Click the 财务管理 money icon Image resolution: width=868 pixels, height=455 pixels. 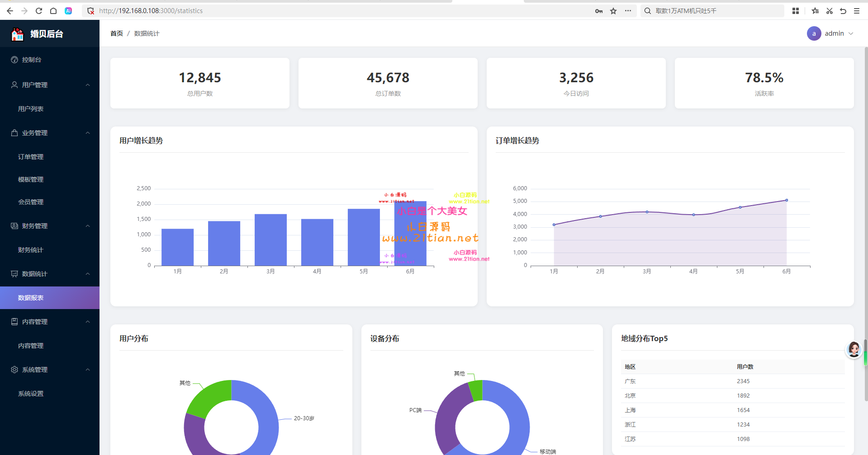[x=14, y=226]
